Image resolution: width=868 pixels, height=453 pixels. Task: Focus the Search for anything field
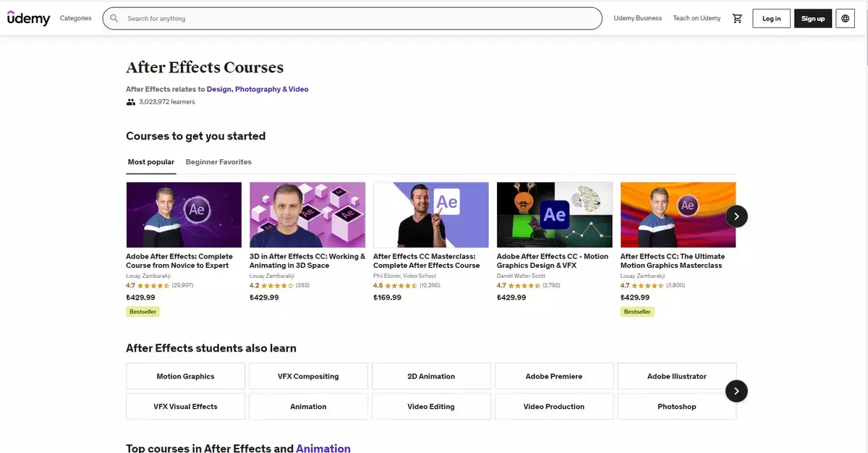pyautogui.click(x=352, y=18)
